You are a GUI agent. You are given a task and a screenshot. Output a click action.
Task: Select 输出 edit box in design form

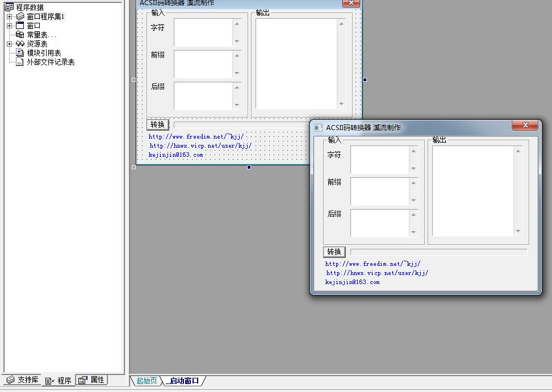pyautogui.click(x=296, y=64)
